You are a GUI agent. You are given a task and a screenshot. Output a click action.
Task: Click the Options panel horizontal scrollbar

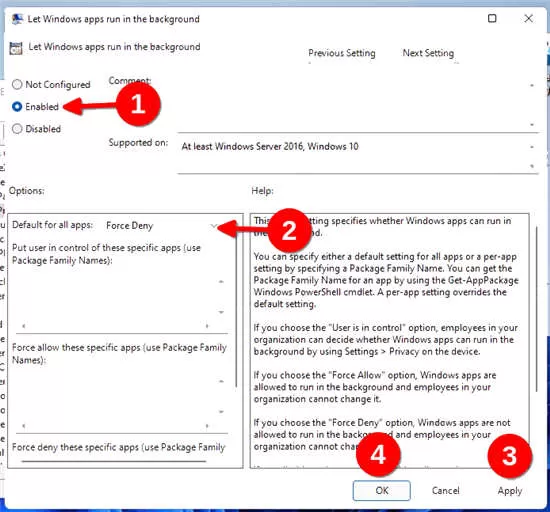pyautogui.click(x=114, y=461)
